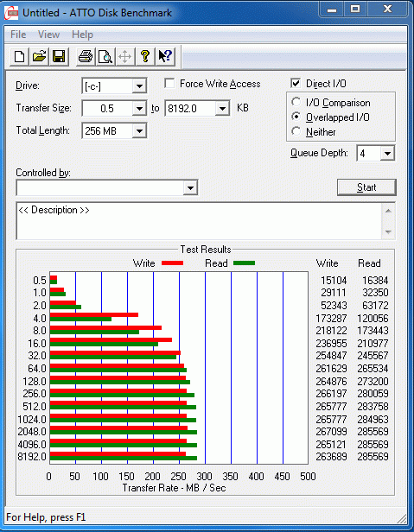Click the yellow question mark About icon
The width and height of the screenshot is (414, 532).
pyautogui.click(x=145, y=57)
